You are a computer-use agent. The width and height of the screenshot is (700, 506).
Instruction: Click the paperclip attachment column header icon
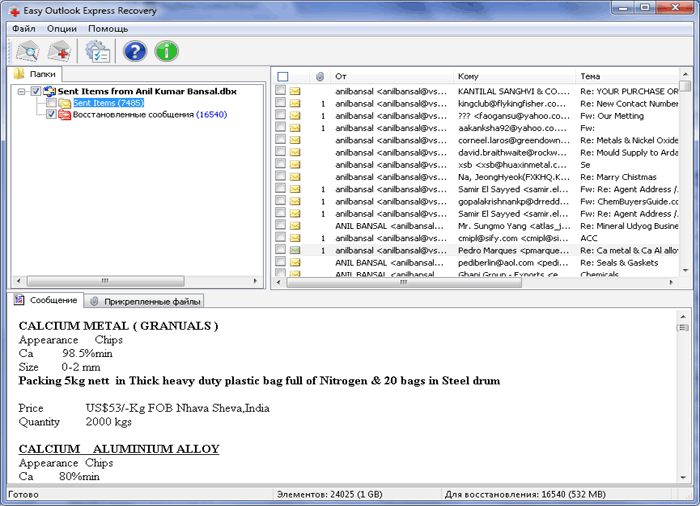(320, 76)
